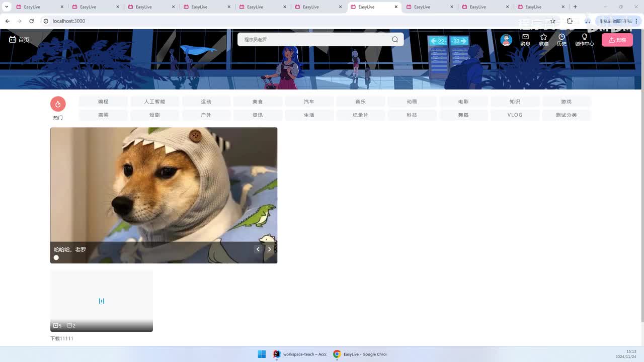The width and height of the screenshot is (644, 362).
Task: Open the browser extensions icon
Action: tap(570, 21)
